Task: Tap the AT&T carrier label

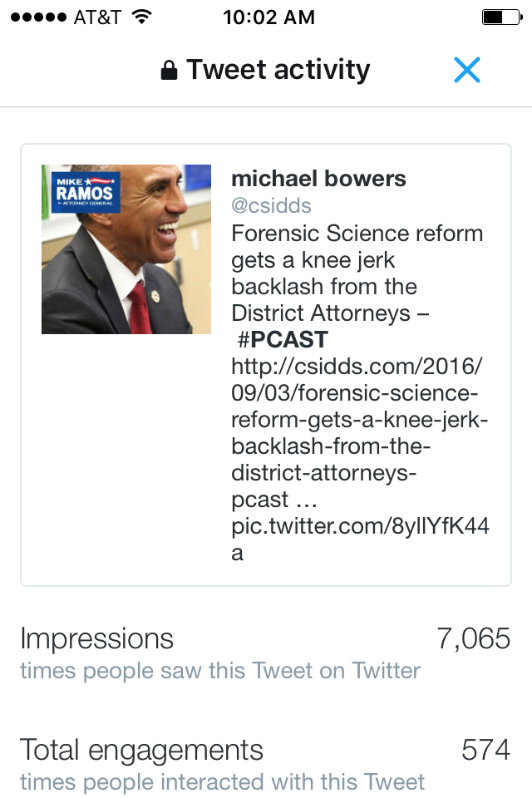Action: tap(97, 17)
